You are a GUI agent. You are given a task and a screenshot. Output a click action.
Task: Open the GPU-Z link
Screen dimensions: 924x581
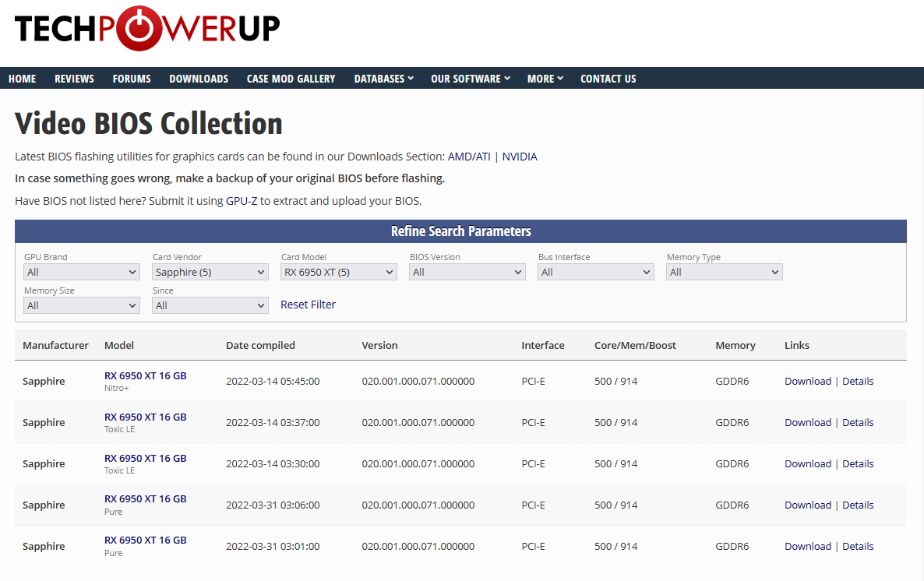tap(242, 201)
